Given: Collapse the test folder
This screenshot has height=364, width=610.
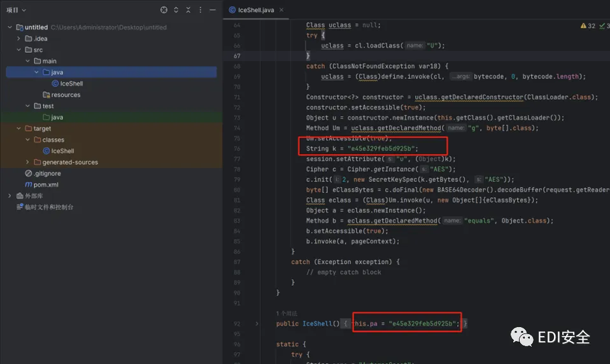Looking at the screenshot, I should point(27,106).
